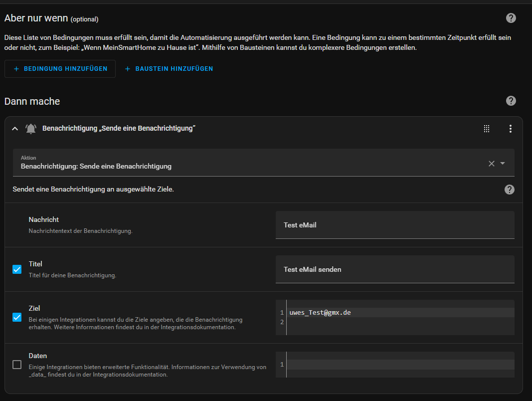Disable the Ziel checkbox
Viewport: 532px width, 401px height.
tap(17, 317)
